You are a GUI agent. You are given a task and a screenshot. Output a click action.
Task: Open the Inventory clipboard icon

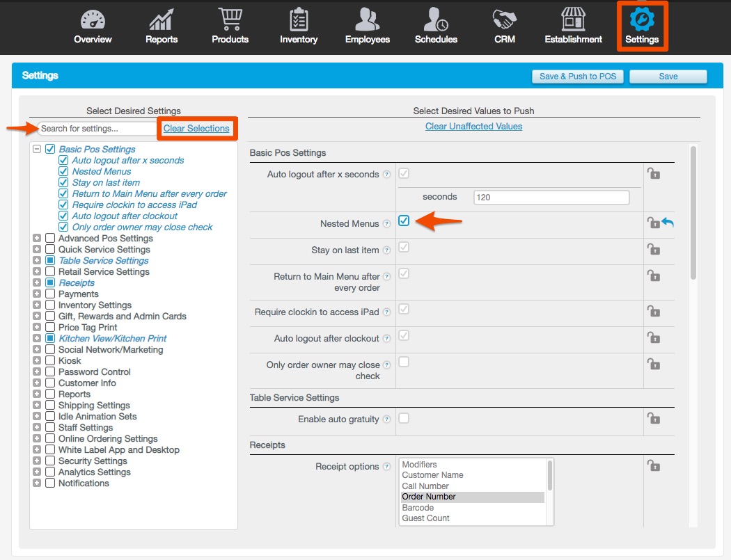click(298, 18)
